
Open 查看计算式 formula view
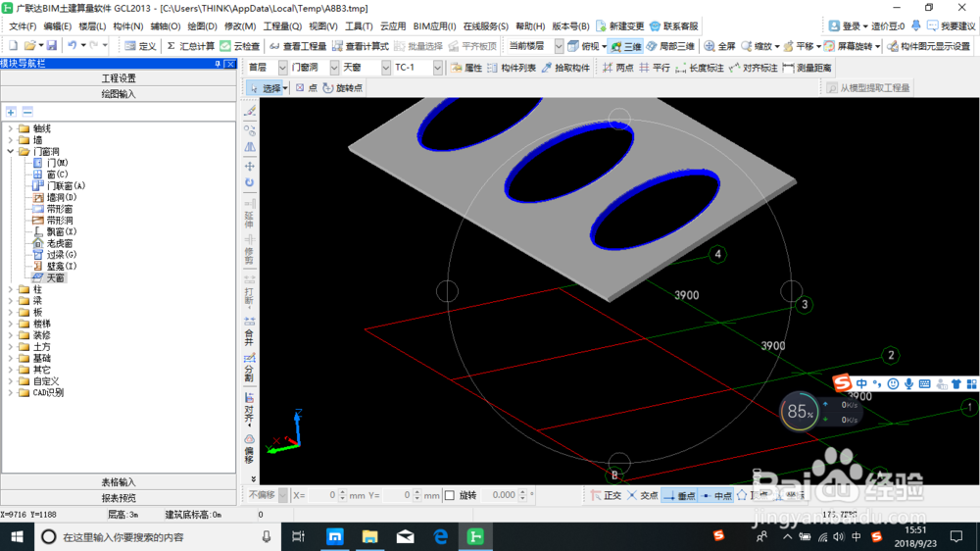coord(361,46)
